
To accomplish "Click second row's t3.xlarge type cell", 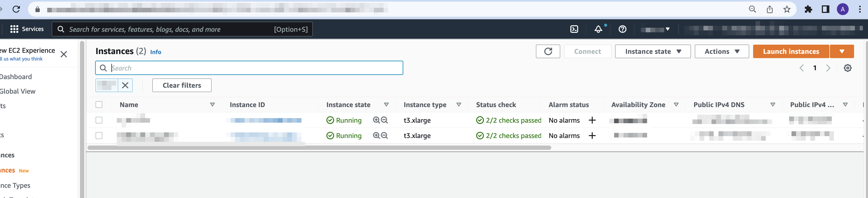I will tap(417, 136).
